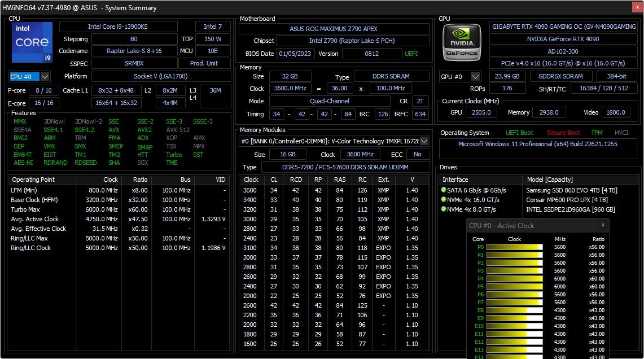Image resolution: width=644 pixels, height=359 pixels.
Task: Click the GDDR6X SDRAM field
Action: coord(560,76)
